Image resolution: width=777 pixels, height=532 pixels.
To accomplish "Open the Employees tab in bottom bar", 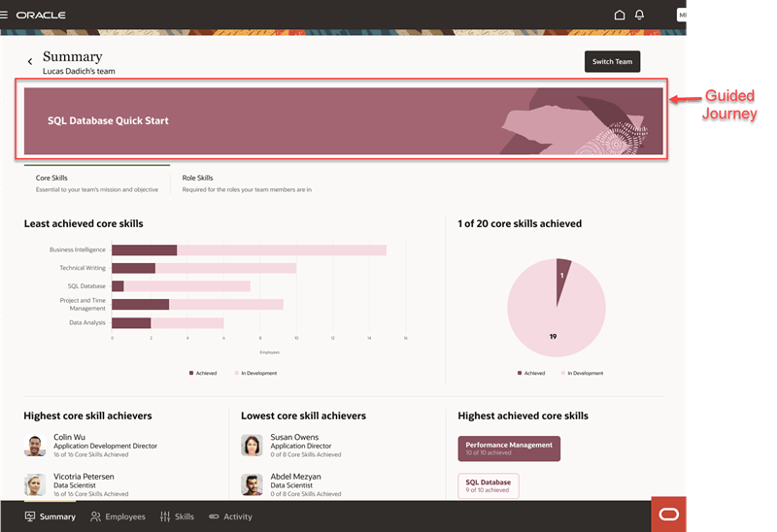I will tap(118, 516).
